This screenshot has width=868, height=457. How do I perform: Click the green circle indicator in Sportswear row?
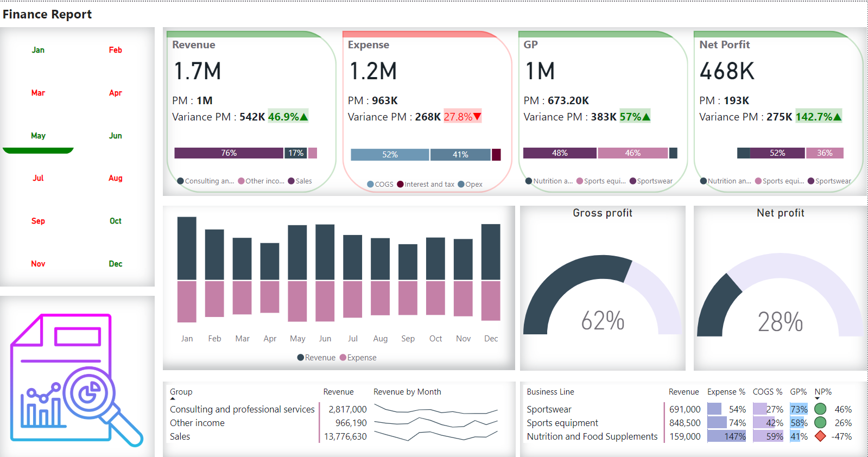pos(820,409)
